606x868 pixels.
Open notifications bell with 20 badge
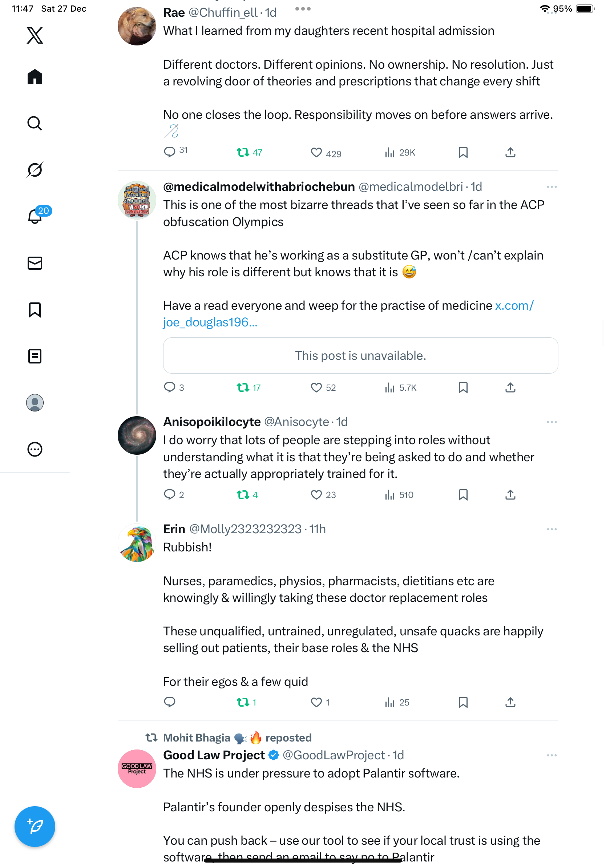(35, 216)
